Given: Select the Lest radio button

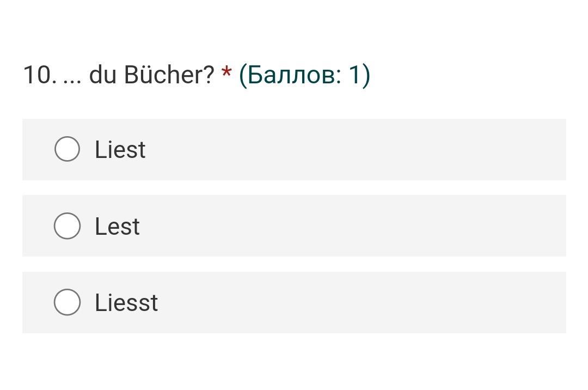Looking at the screenshot, I should click(67, 226).
